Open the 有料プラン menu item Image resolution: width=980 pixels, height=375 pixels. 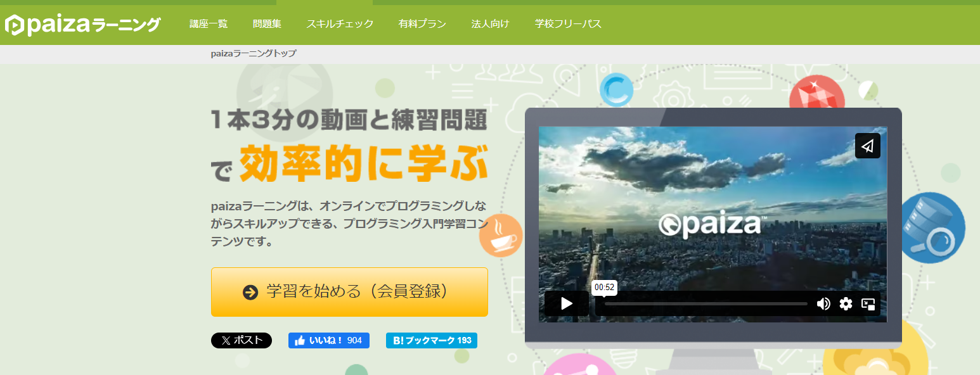[x=422, y=24]
